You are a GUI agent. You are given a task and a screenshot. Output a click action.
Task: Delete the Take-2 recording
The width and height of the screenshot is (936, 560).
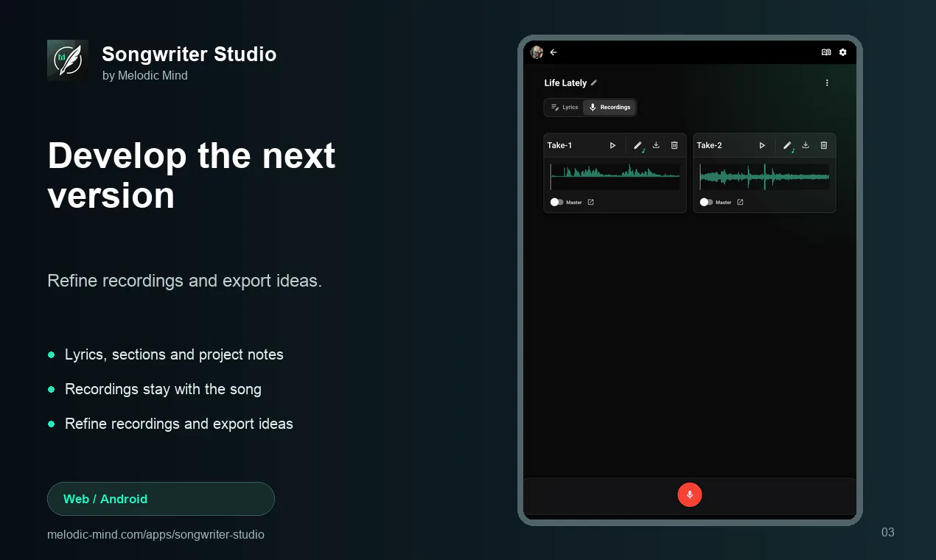824,145
